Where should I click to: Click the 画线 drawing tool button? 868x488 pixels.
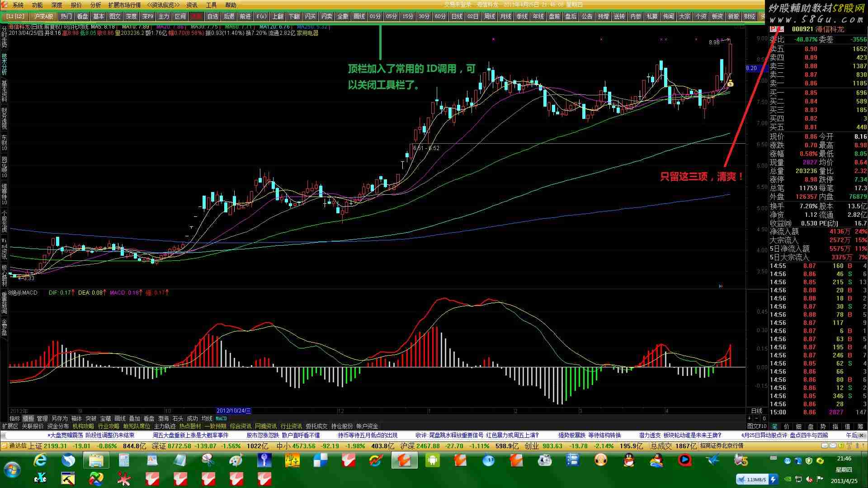(x=359, y=16)
